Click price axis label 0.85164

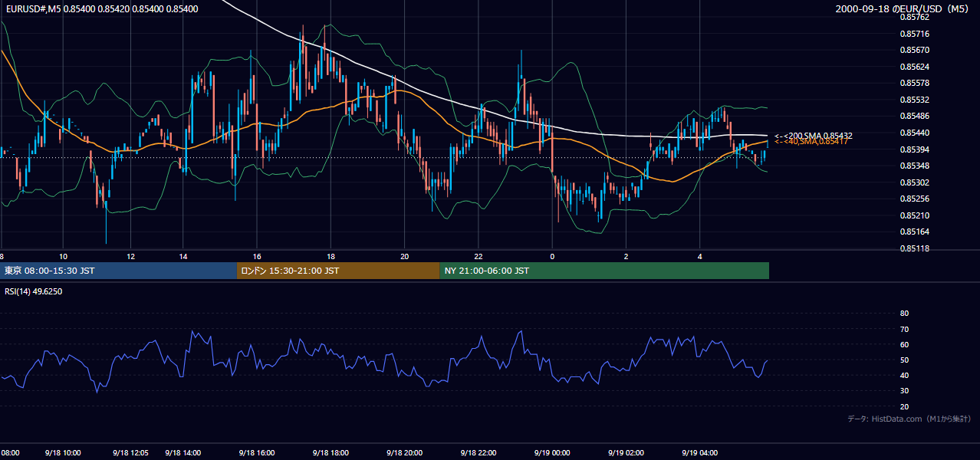[x=915, y=232]
